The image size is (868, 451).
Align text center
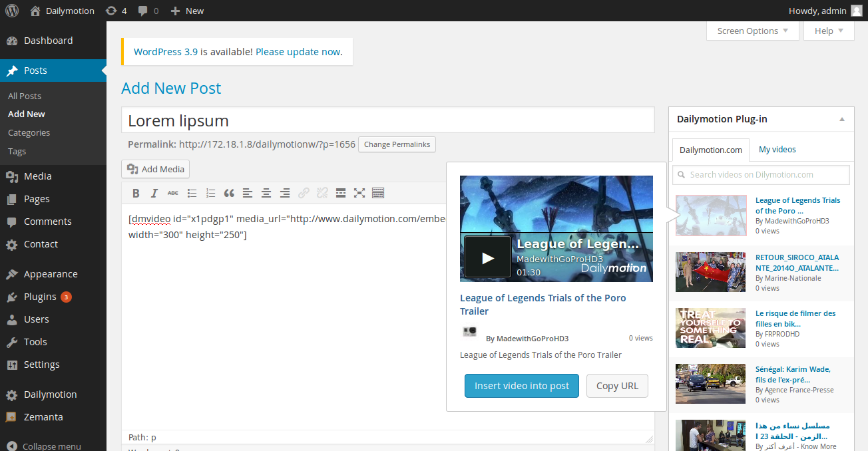266,194
